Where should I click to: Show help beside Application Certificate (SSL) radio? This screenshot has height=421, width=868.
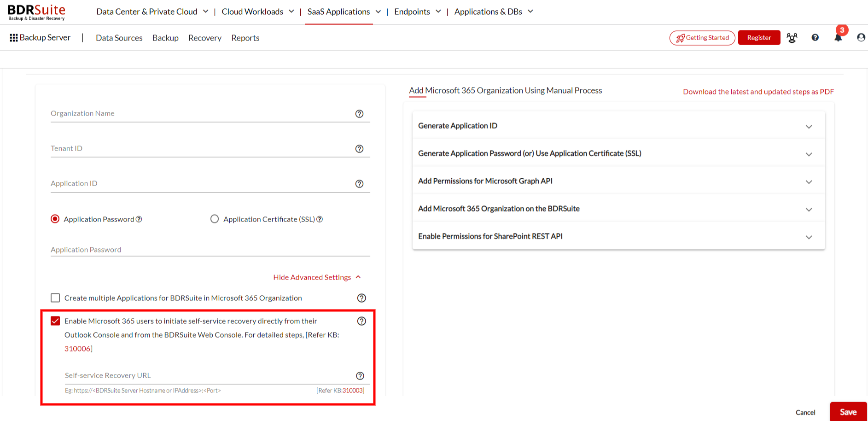[320, 219]
